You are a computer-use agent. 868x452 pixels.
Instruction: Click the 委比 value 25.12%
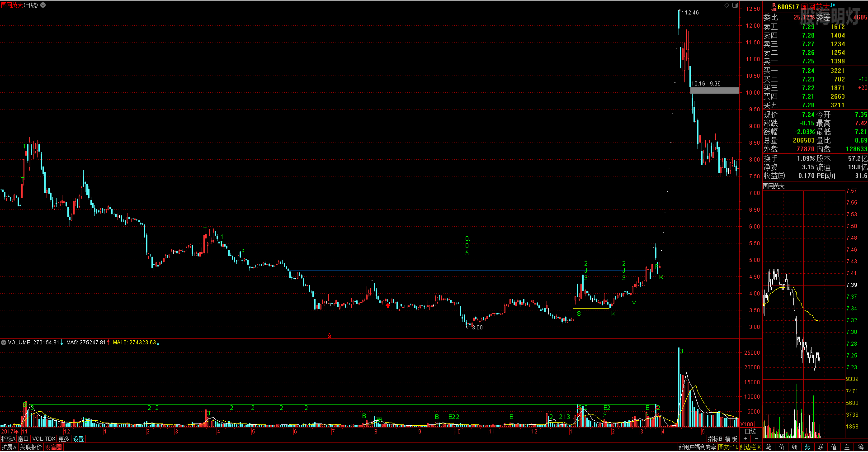pos(804,17)
